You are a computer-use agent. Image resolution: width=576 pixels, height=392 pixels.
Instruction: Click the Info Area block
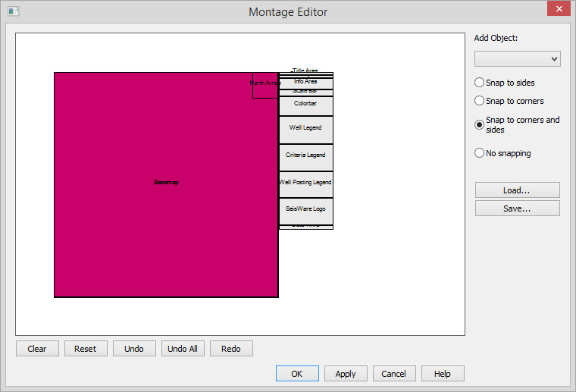pos(305,82)
